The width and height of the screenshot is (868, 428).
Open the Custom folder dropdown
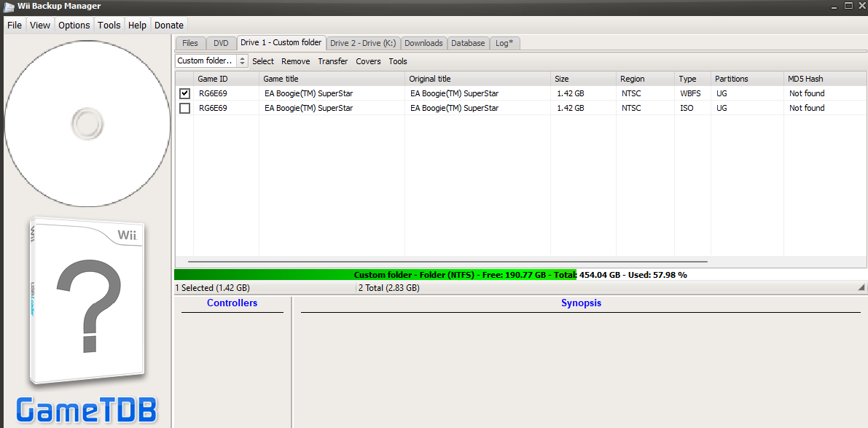coord(211,61)
